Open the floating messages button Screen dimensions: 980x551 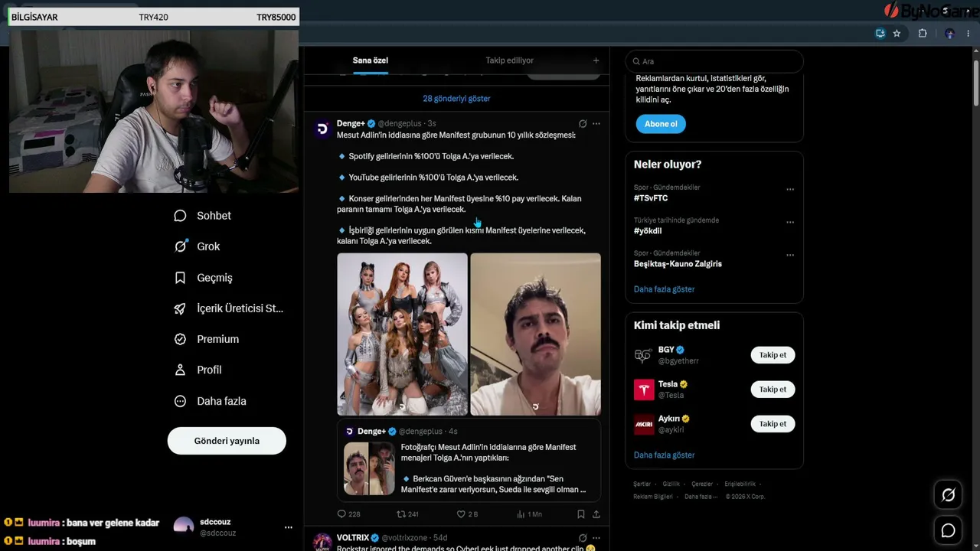click(948, 530)
